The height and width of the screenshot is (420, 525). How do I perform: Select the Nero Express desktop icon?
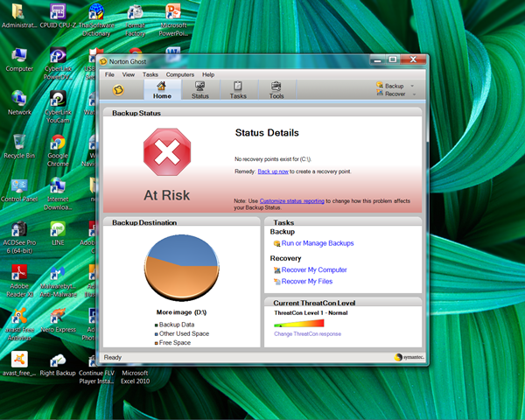58,320
